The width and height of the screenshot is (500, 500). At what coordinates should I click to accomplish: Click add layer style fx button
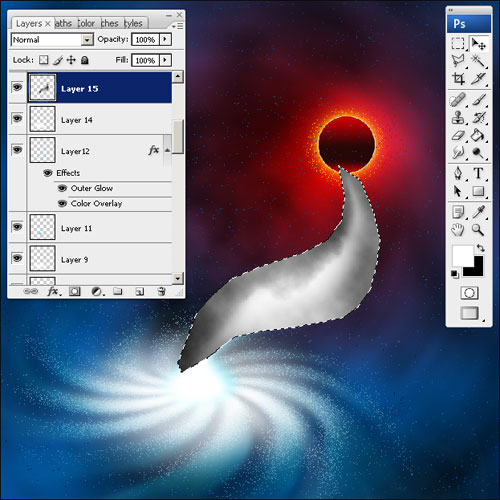pyautogui.click(x=54, y=292)
